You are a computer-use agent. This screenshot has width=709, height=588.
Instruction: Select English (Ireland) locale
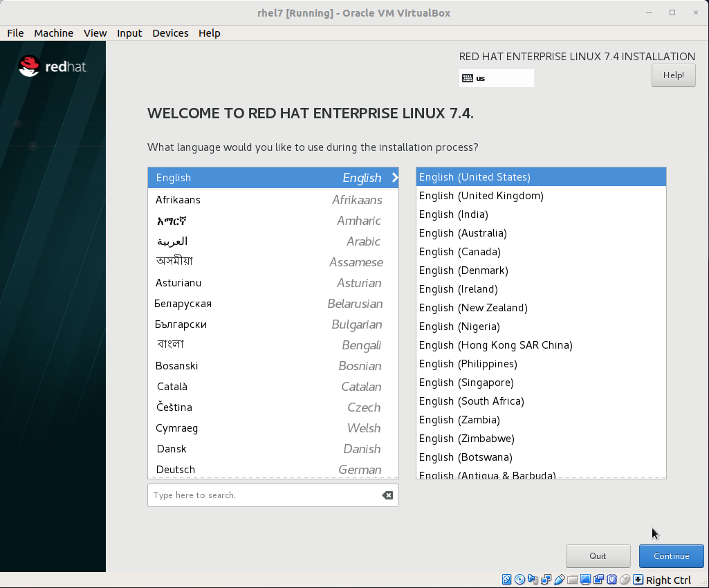click(541, 289)
